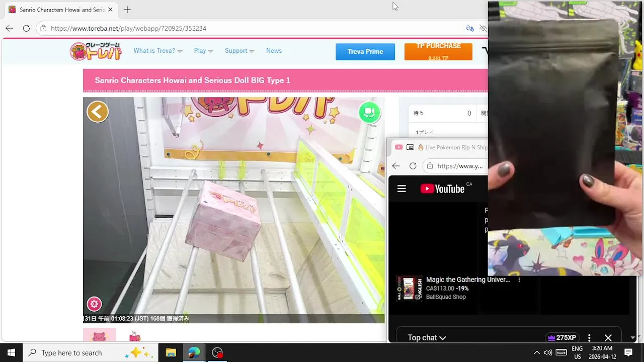Image resolution: width=644 pixels, height=362 pixels.
Task: Click the YouTube window scrollbar down arrow
Action: tap(633, 338)
